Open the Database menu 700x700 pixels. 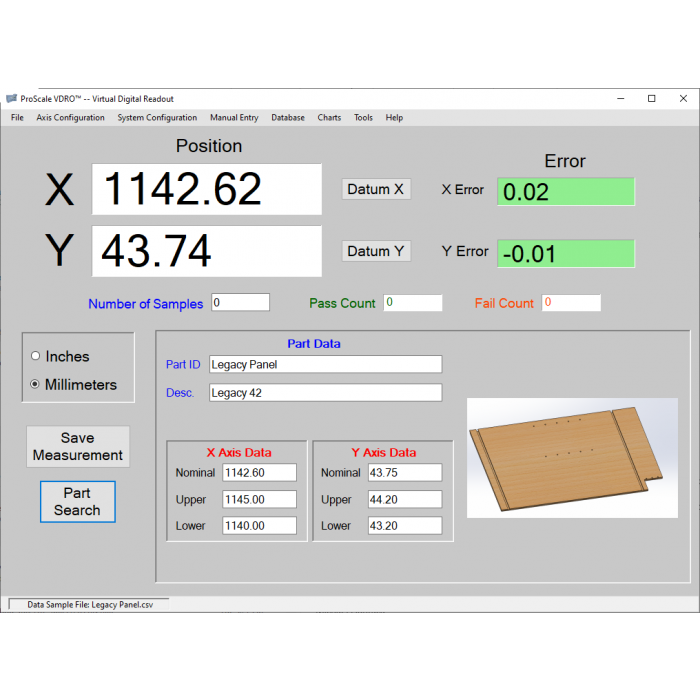pos(288,117)
